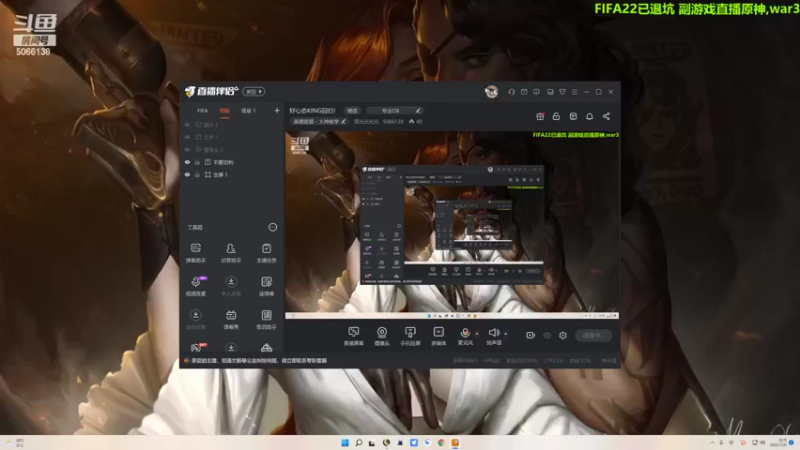This screenshot has height=450, width=800.
Task: Expand the speaker options arrow
Action: click(x=506, y=334)
